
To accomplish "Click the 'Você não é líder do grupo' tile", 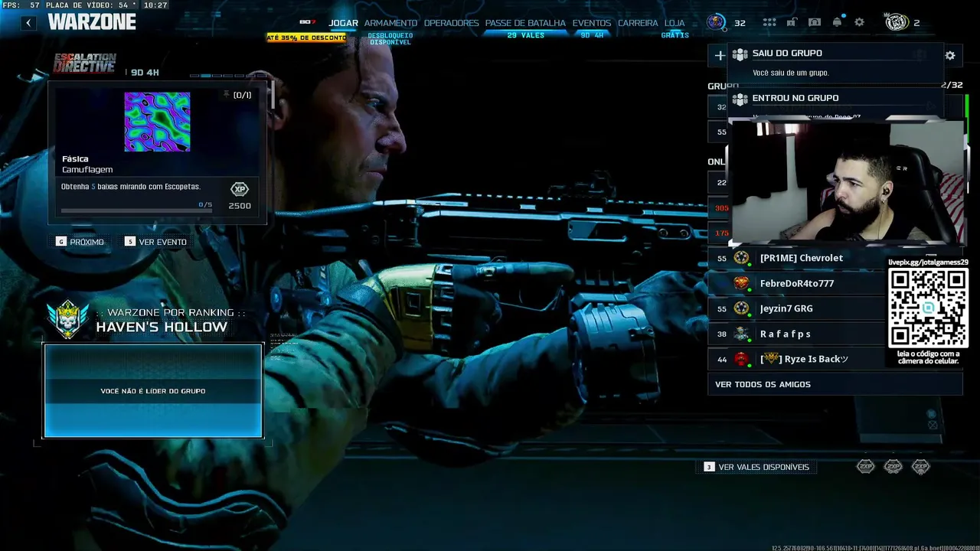I will (x=153, y=391).
